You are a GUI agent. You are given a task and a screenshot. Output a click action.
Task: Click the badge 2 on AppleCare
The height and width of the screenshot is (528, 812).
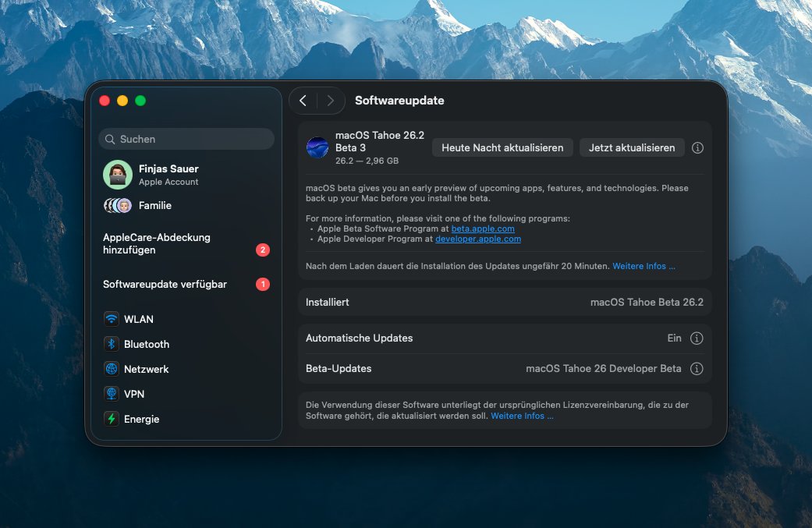(263, 250)
